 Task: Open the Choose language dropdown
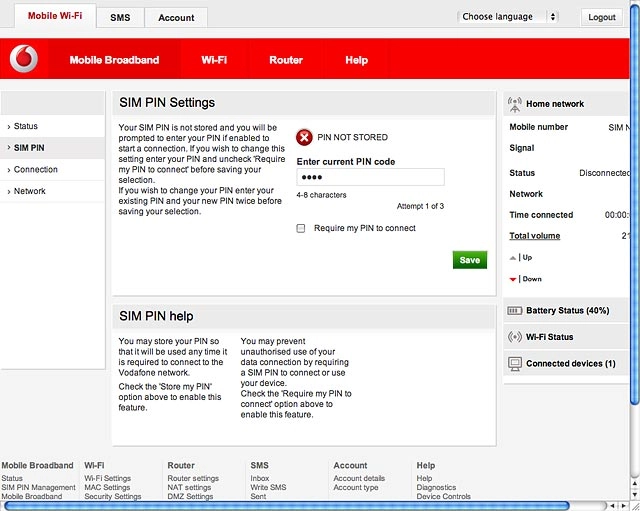click(507, 17)
